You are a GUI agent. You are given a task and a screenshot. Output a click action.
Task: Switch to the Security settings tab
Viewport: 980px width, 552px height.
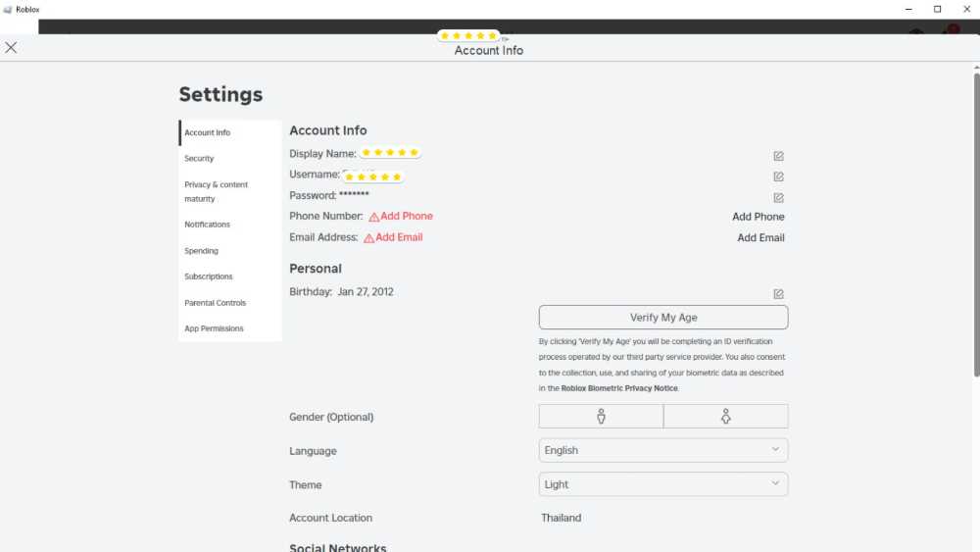point(230,159)
